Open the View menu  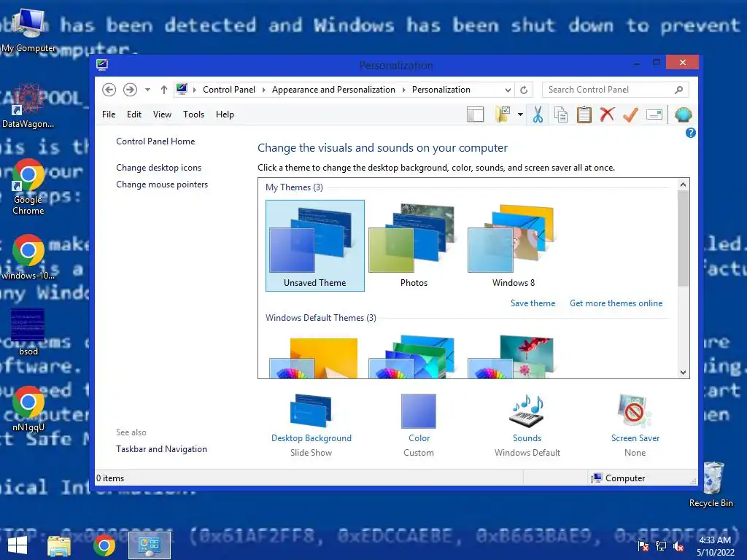coord(162,114)
